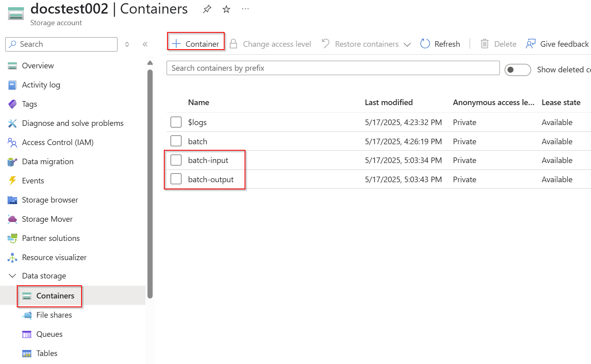This screenshot has width=591, height=364.
Task: Click the storage account icon
Action: click(16, 13)
